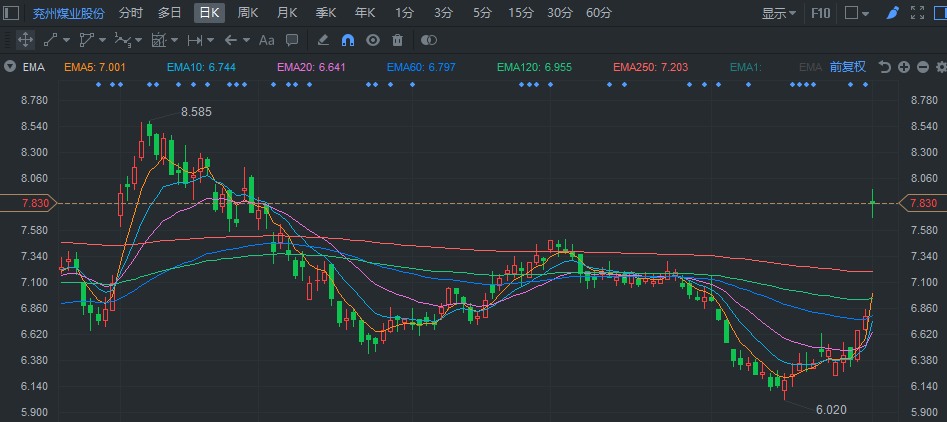The image size is (947, 422).
Task: Click the 兖州煤业股份 stock name
Action: (68, 13)
